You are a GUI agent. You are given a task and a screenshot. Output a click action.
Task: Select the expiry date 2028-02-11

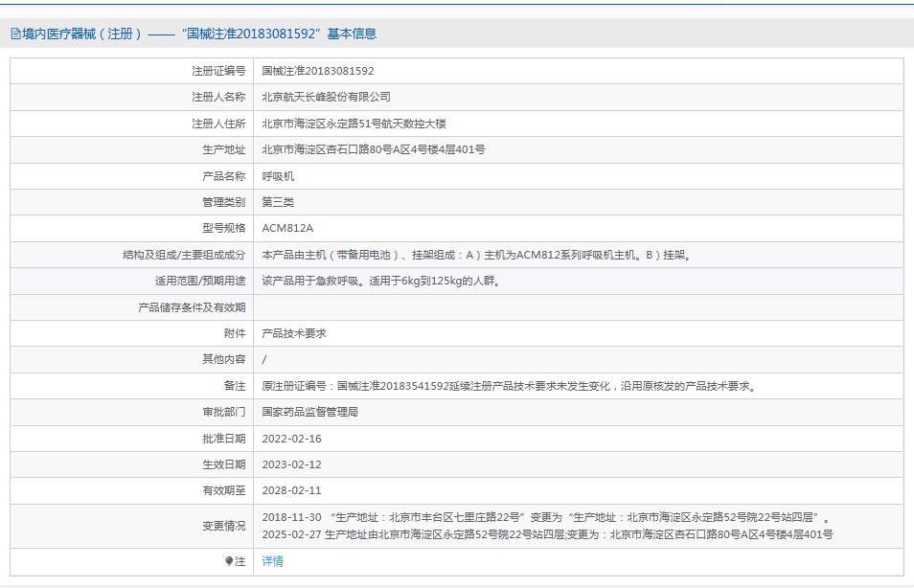tap(293, 490)
